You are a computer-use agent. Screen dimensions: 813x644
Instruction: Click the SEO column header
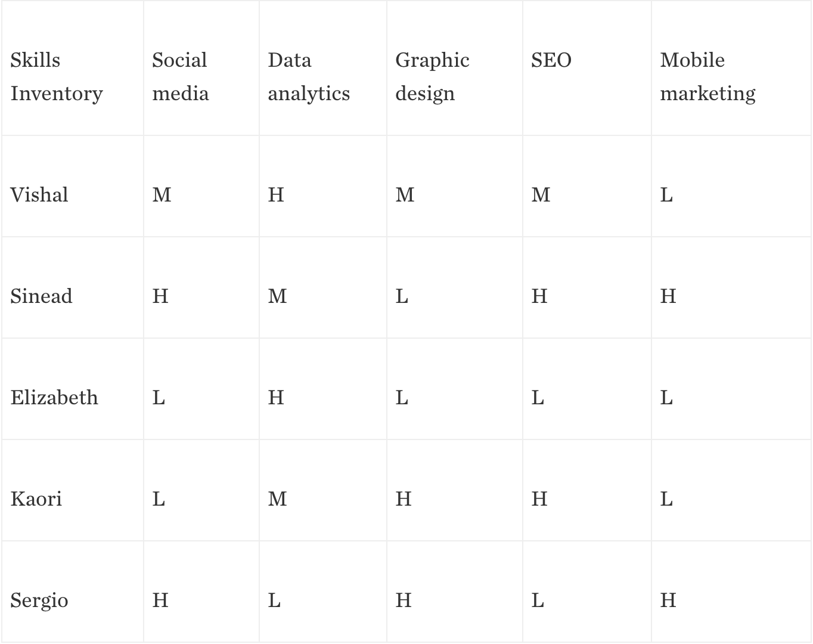[551, 60]
